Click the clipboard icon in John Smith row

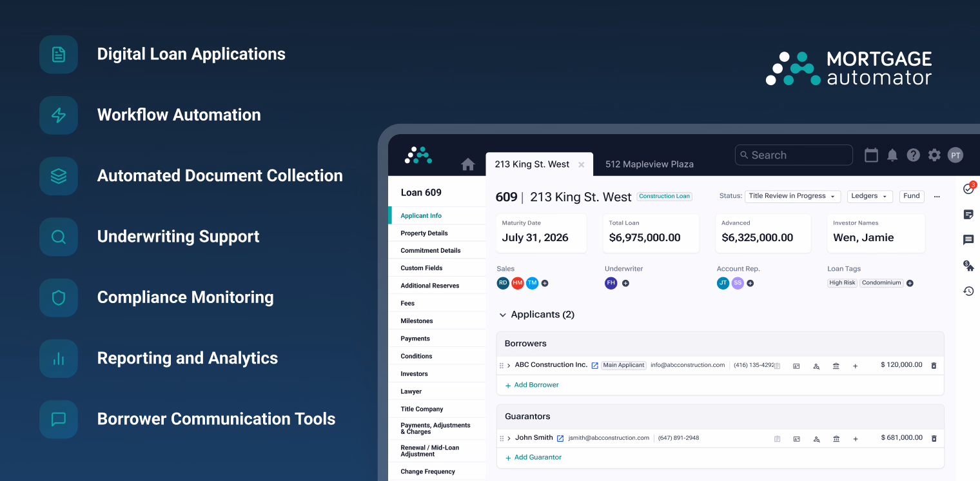778,439
